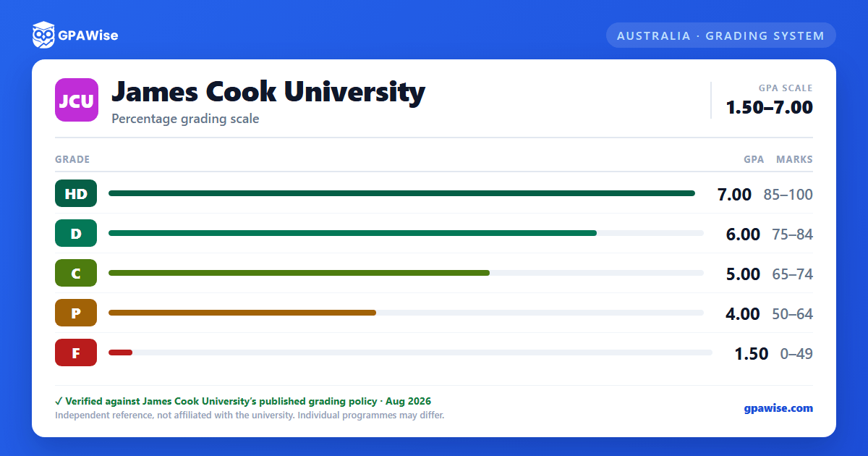Select the olive C grade badge

tap(76, 274)
